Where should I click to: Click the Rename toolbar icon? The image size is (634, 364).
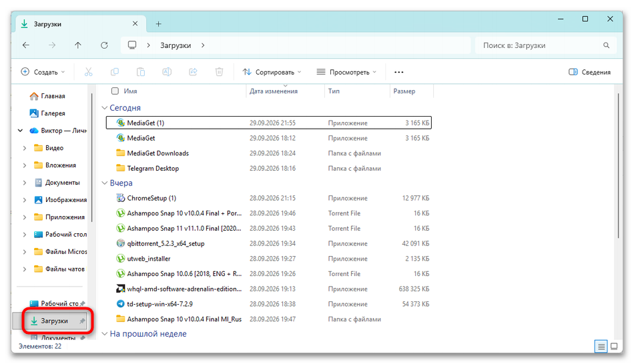[167, 72]
